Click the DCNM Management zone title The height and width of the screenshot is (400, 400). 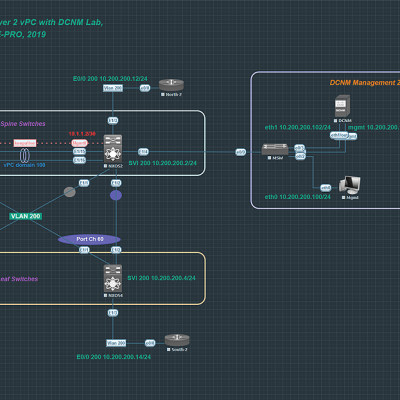[x=365, y=83]
